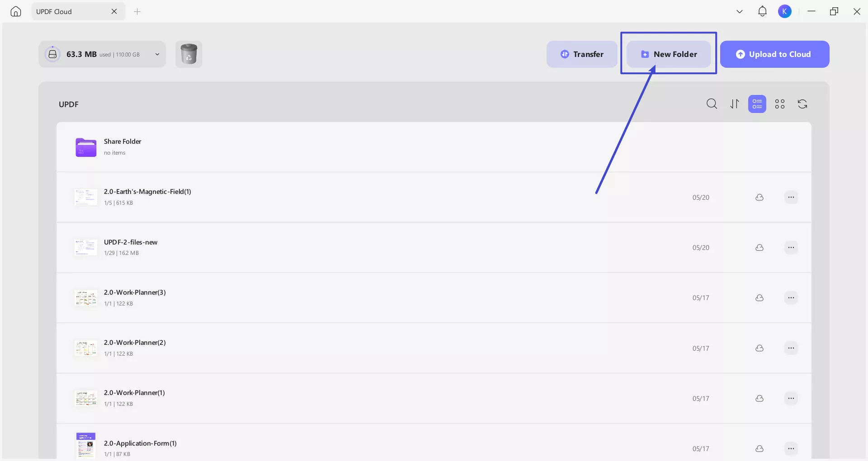Open the recycle bin
Viewport: 868px width, 461px height.
[189, 54]
